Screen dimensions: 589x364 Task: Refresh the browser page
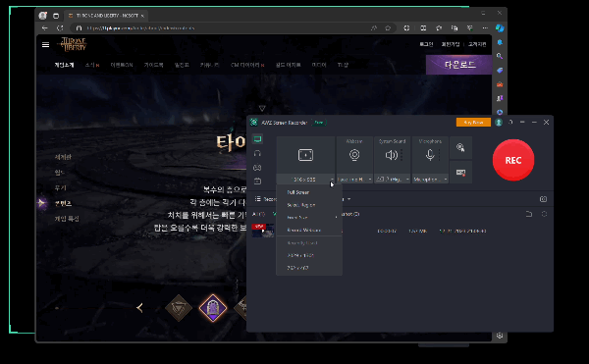click(x=60, y=28)
